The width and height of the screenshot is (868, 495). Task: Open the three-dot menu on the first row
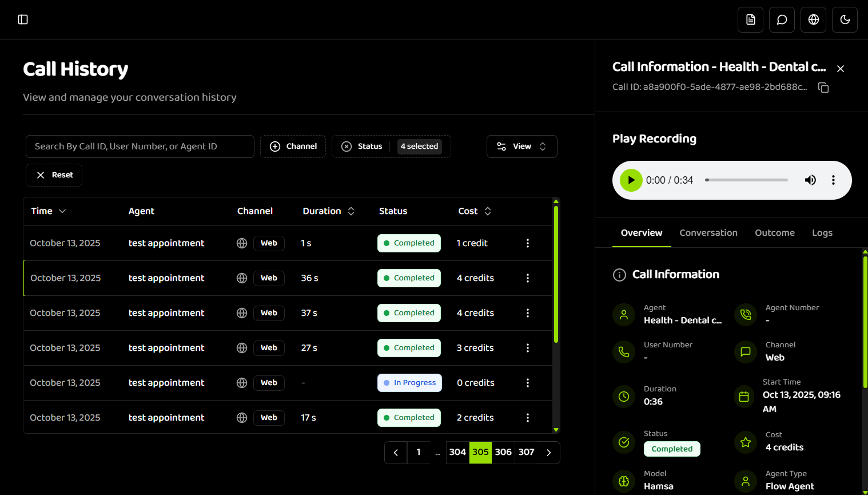click(527, 243)
